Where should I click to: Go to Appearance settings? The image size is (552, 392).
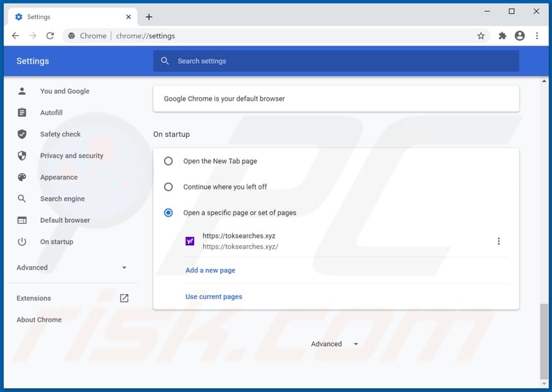pos(59,177)
